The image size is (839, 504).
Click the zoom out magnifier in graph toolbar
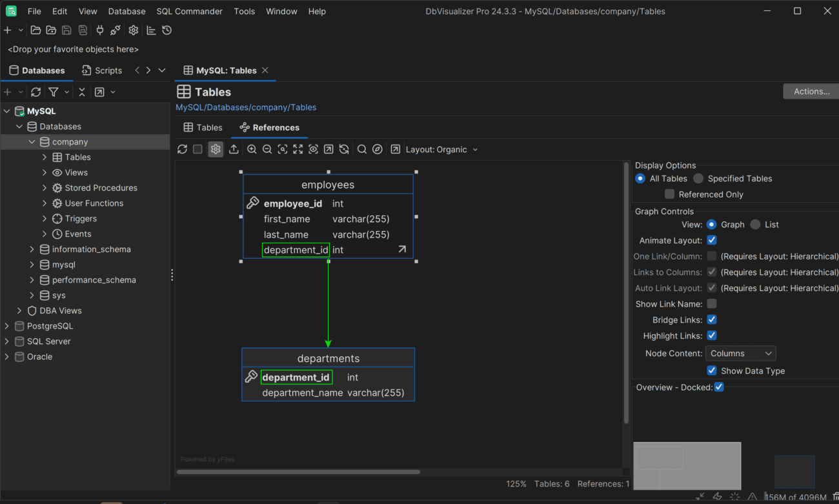click(x=267, y=149)
